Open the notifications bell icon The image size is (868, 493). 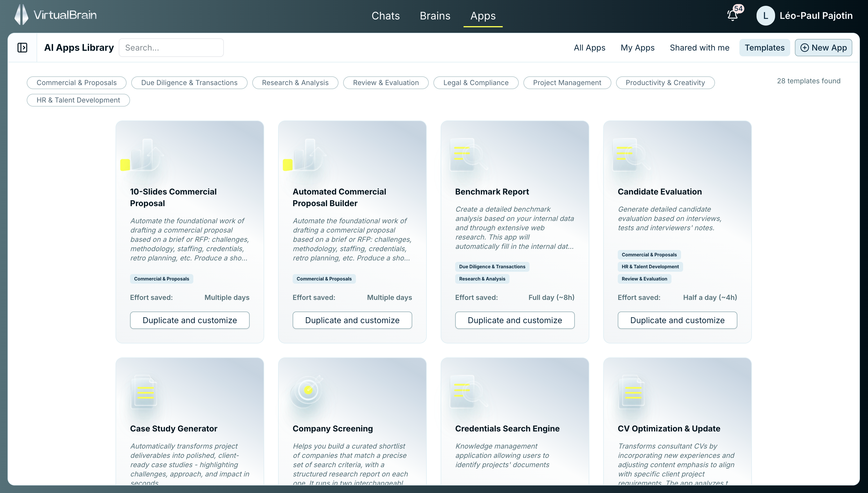(x=733, y=16)
